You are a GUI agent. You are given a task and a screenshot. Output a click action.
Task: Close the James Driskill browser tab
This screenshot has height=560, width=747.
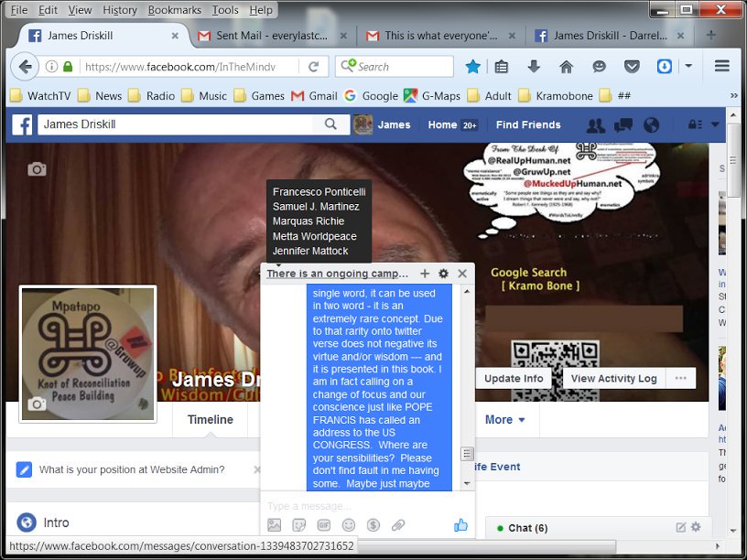[175, 36]
